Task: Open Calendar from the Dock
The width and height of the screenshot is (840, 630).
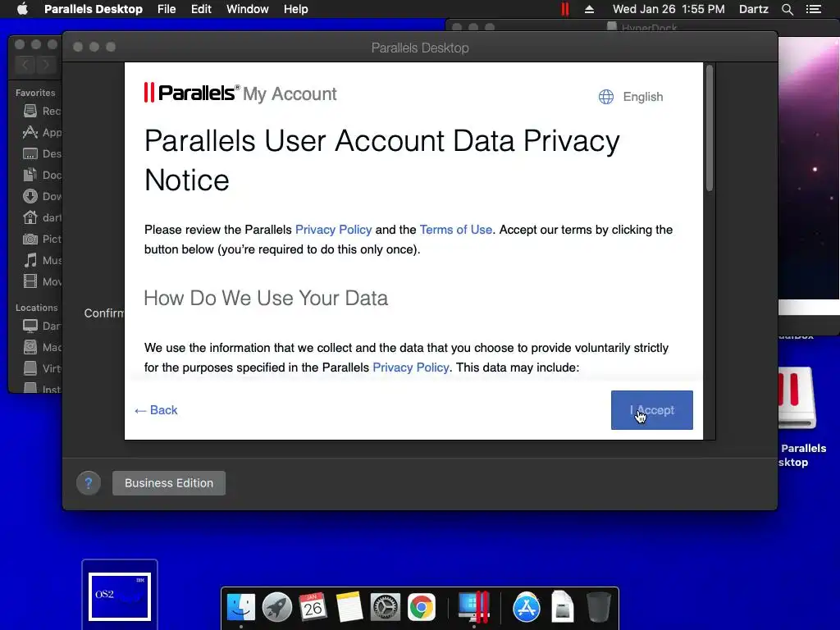Action: point(313,608)
